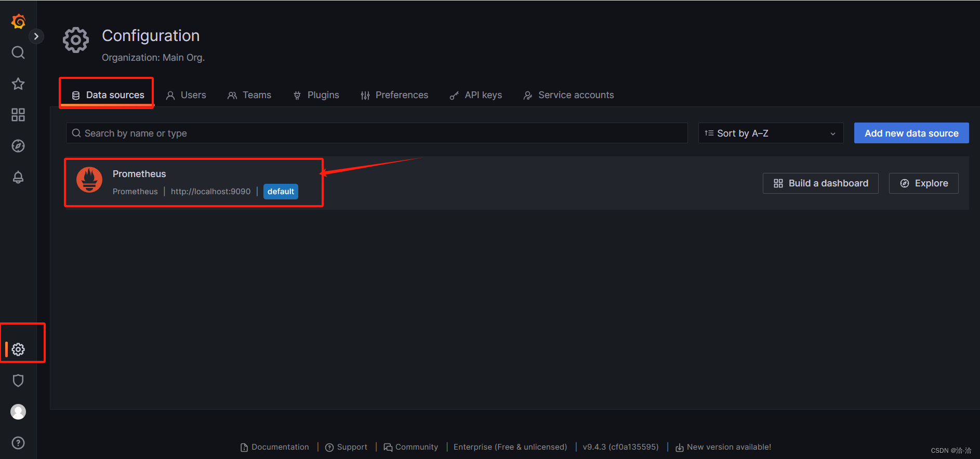
Task: Switch to Plugins tab
Action: 316,95
